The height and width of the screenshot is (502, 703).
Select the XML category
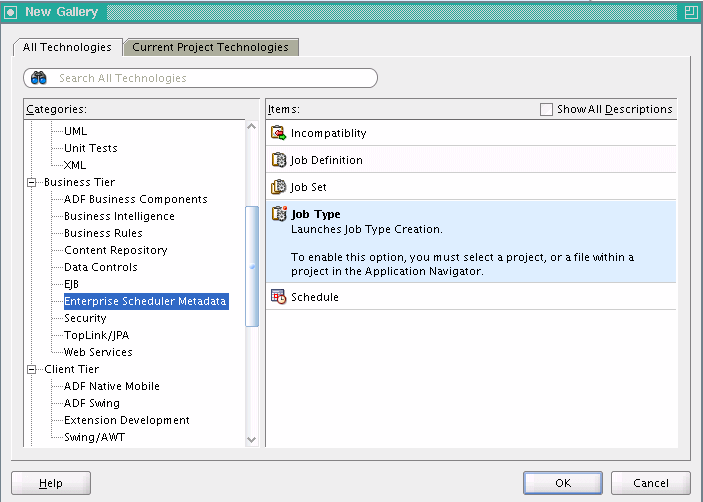pyautogui.click(x=75, y=165)
